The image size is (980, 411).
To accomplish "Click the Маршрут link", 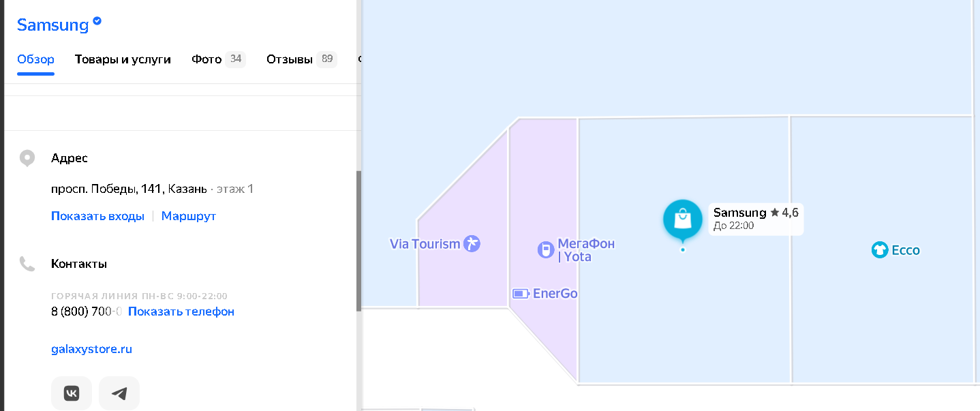I will click(189, 216).
